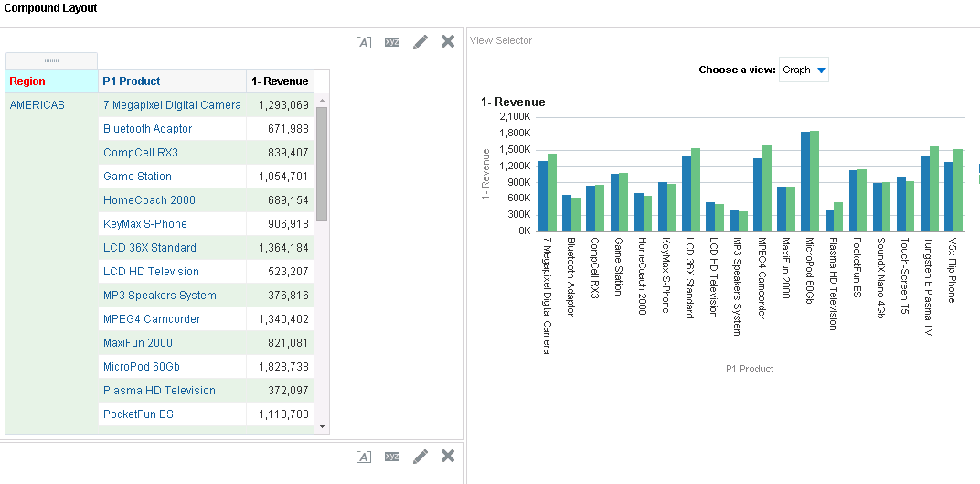Click the P1 Product column header
Screen dimensions: 980x484
click(132, 81)
